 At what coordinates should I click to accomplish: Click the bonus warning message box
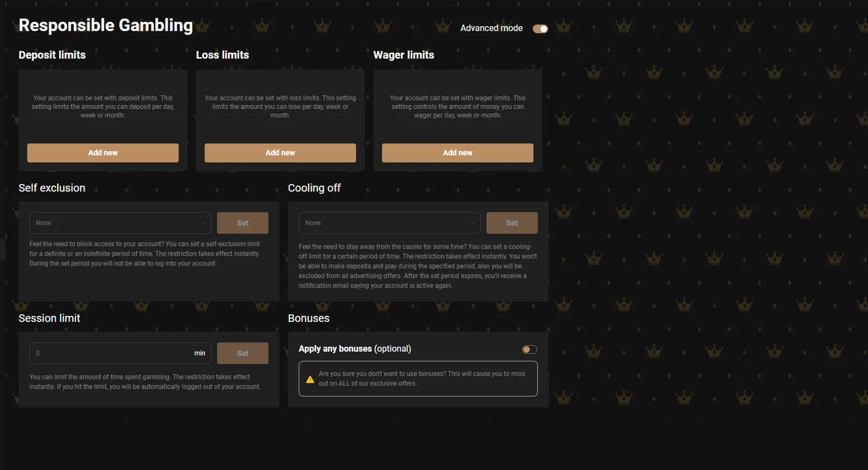point(417,379)
